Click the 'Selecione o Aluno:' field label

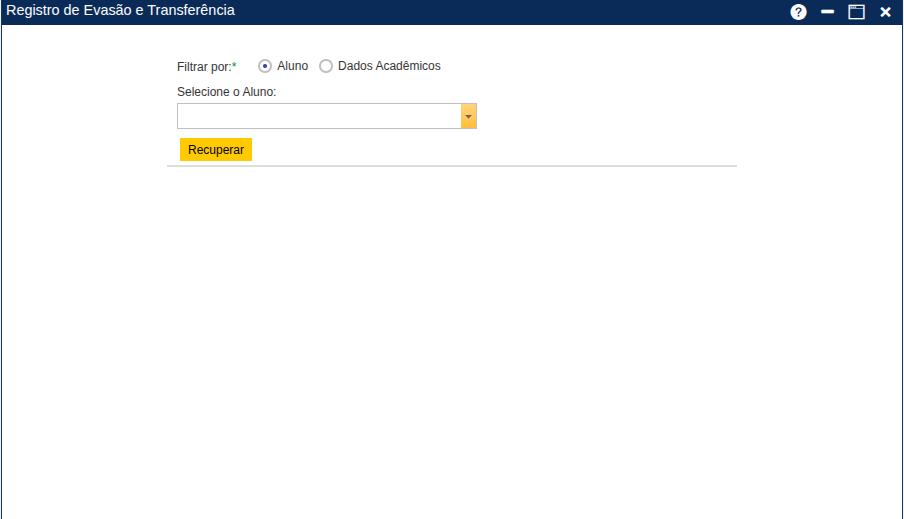click(226, 91)
